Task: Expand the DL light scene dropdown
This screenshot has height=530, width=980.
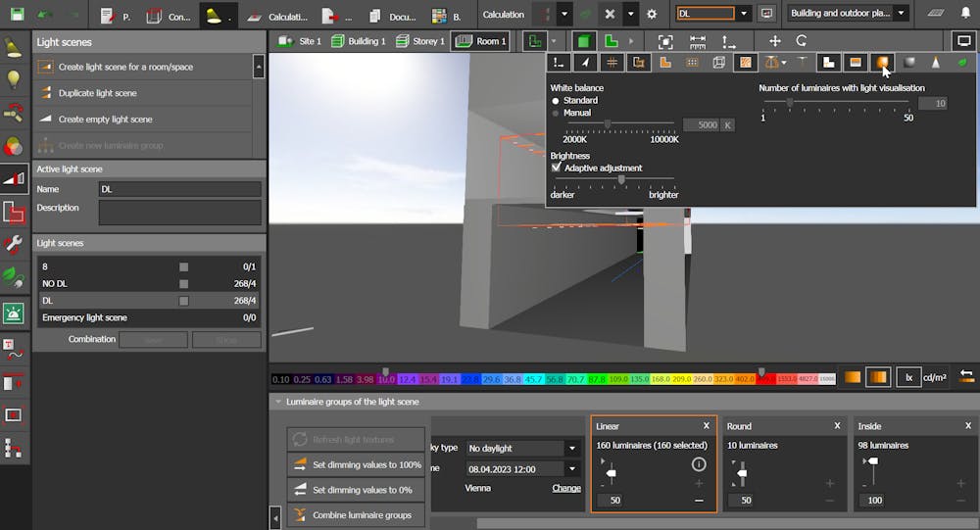Action: (745, 14)
